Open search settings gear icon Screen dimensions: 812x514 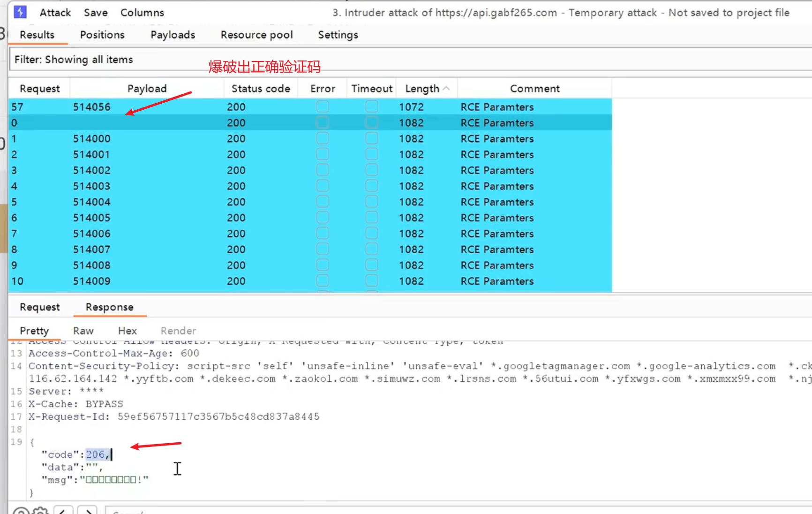pos(41,511)
